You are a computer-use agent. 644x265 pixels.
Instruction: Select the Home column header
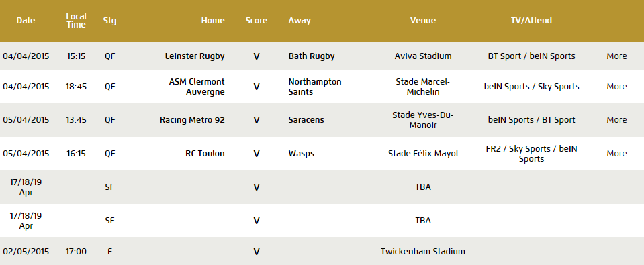(213, 21)
